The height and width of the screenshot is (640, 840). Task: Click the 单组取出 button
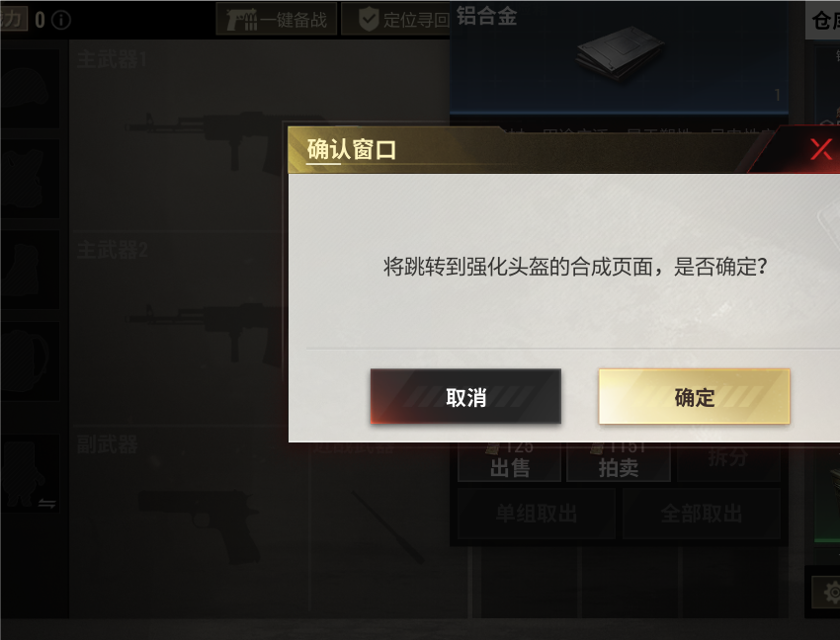(x=537, y=514)
